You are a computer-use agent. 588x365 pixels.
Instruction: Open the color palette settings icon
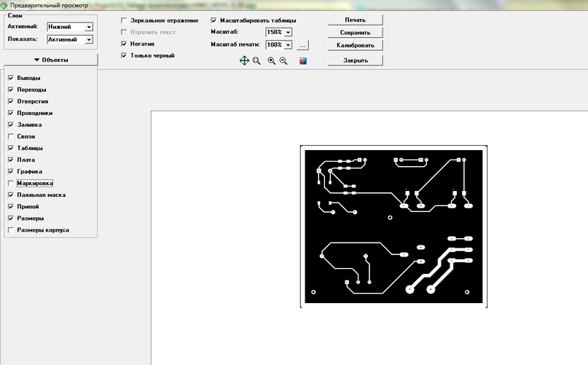pyautogui.click(x=303, y=60)
